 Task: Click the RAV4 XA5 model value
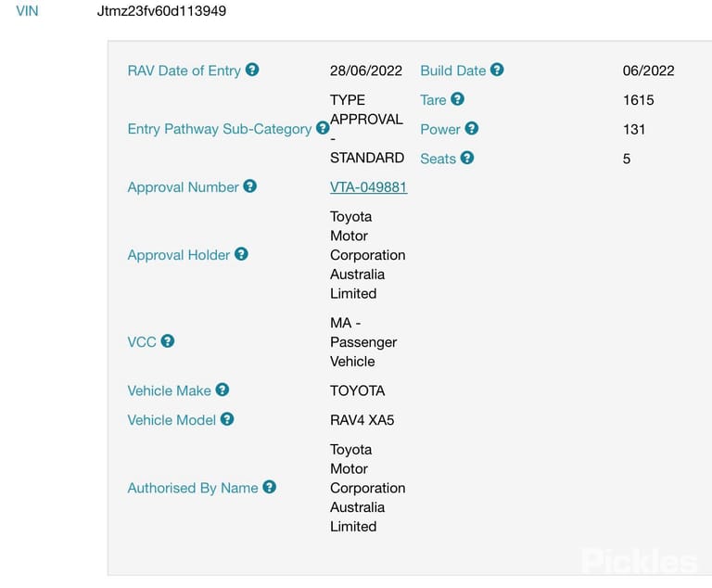(x=362, y=420)
